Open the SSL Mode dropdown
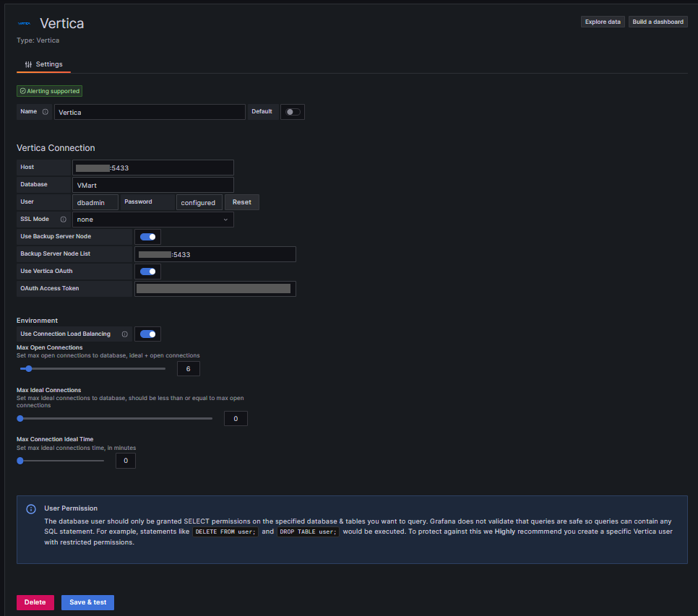 [153, 220]
